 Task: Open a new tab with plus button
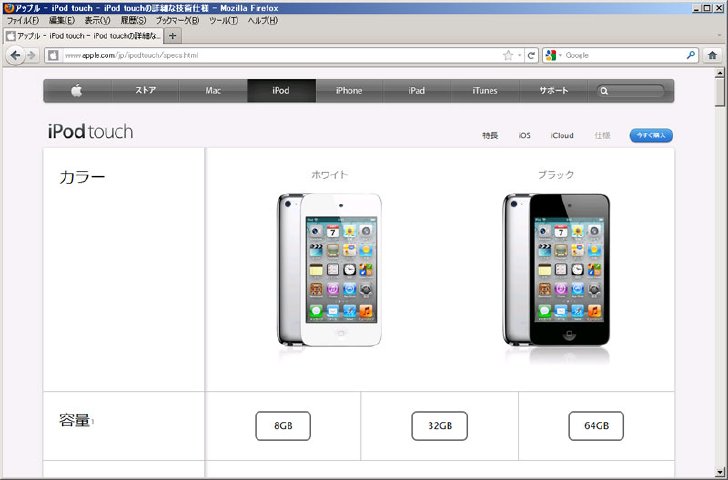(172, 36)
